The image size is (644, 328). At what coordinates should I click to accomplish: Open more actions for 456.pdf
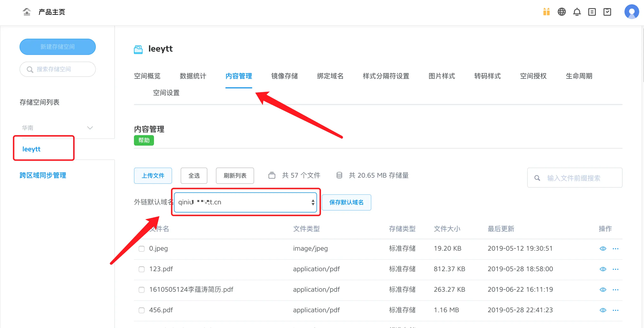[615, 310]
